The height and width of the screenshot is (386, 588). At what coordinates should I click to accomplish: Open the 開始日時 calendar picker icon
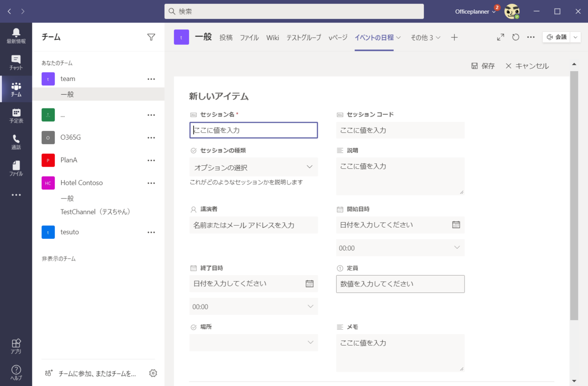tap(456, 225)
